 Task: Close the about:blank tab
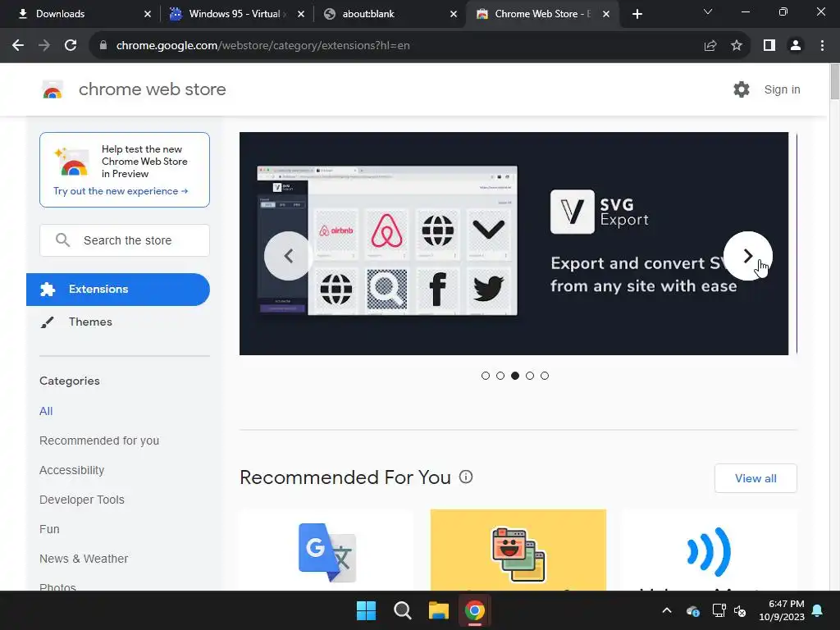click(454, 14)
